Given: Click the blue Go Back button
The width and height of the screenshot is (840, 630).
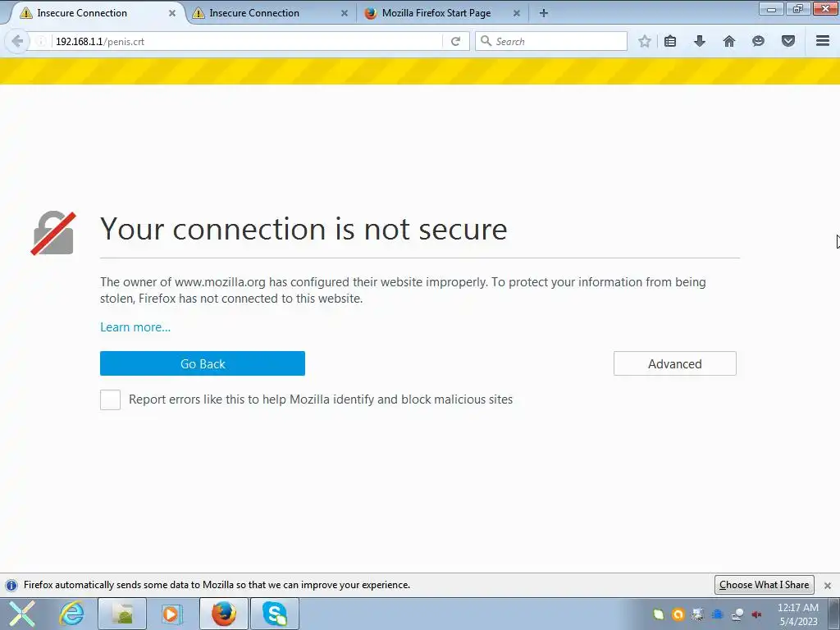Looking at the screenshot, I should point(203,363).
